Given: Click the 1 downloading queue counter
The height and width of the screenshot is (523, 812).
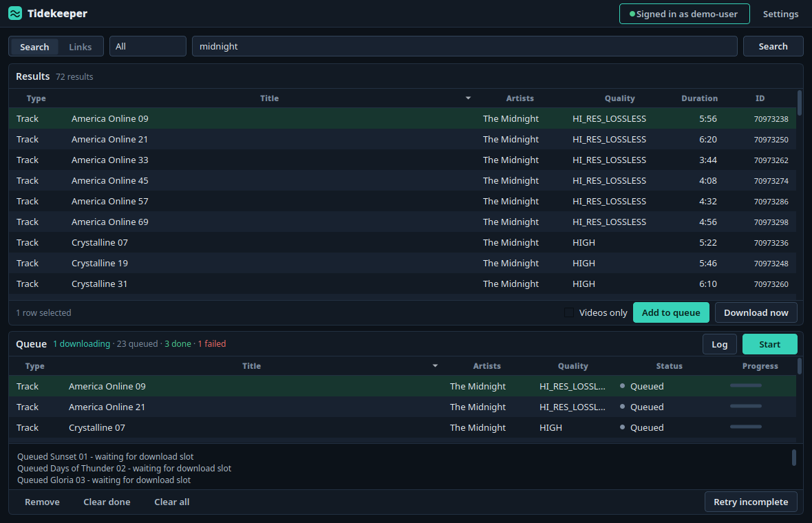Looking at the screenshot, I should point(82,344).
